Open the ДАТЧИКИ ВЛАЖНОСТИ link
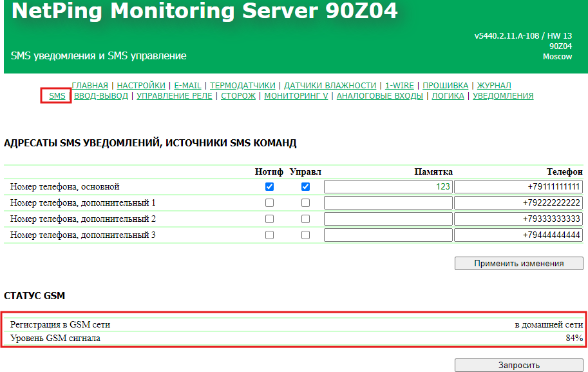The width and height of the screenshot is (588, 372). tap(330, 85)
